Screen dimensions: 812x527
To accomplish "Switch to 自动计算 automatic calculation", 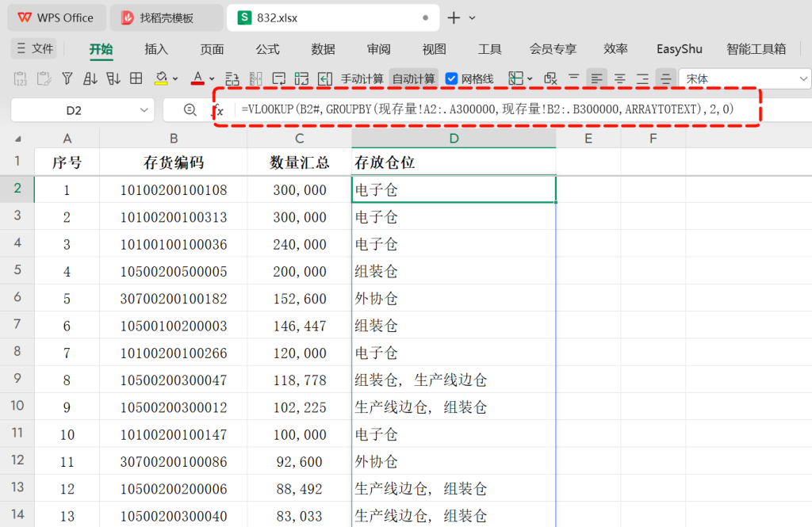I will tap(413, 78).
